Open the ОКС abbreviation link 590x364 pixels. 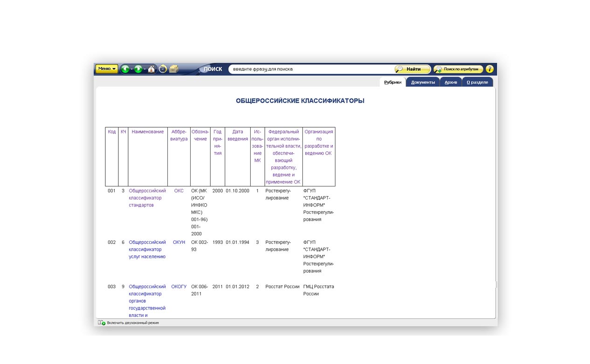(x=179, y=191)
